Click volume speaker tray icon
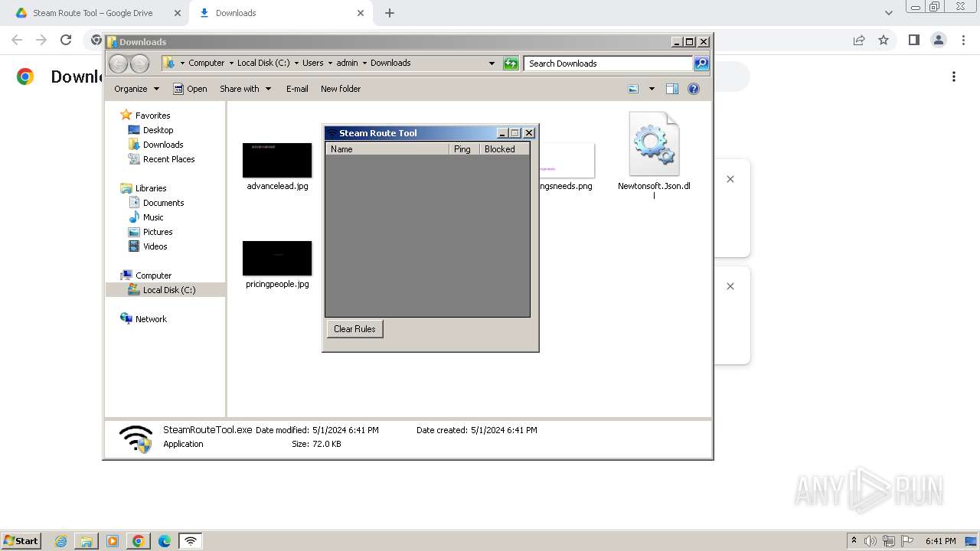 (871, 541)
